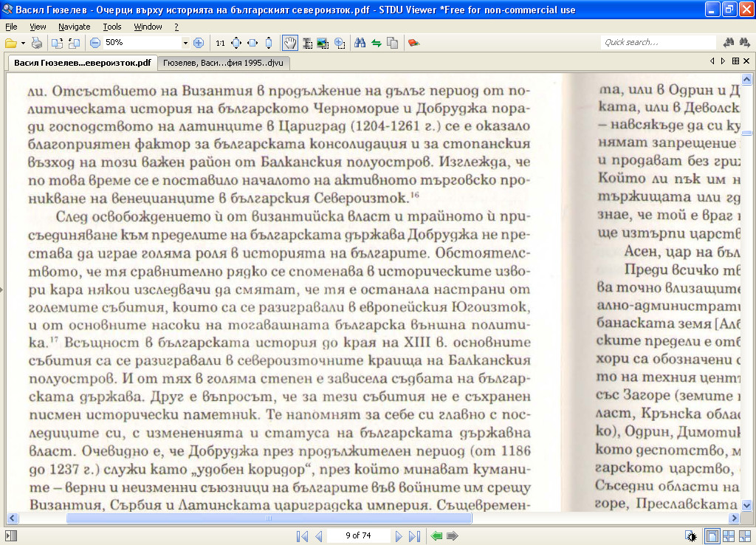Click the zoom out minus button
The width and height of the screenshot is (756, 545).
95,43
